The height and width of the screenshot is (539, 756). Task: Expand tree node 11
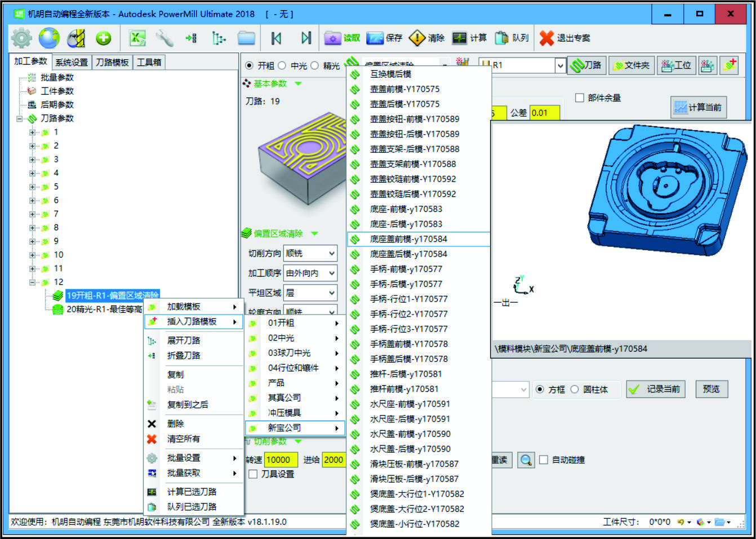click(32, 269)
